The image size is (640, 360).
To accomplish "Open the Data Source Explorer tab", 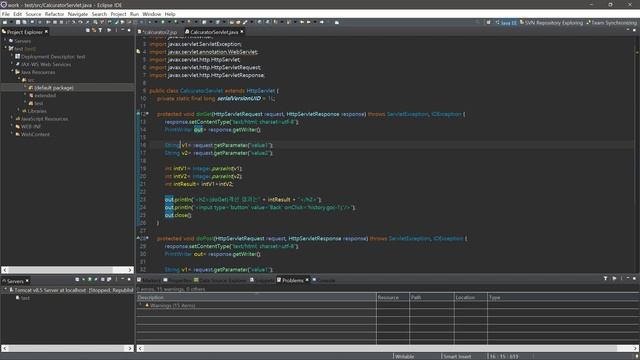I will coord(220,280).
